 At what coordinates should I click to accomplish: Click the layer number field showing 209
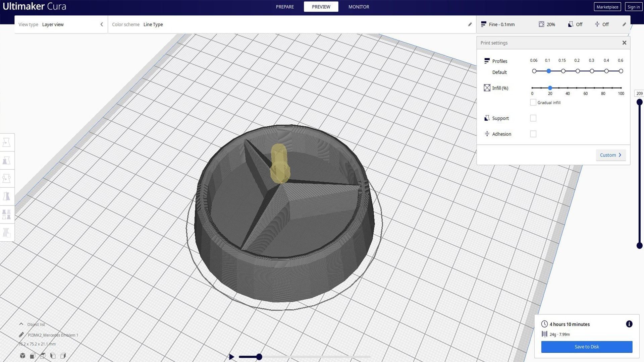point(639,94)
